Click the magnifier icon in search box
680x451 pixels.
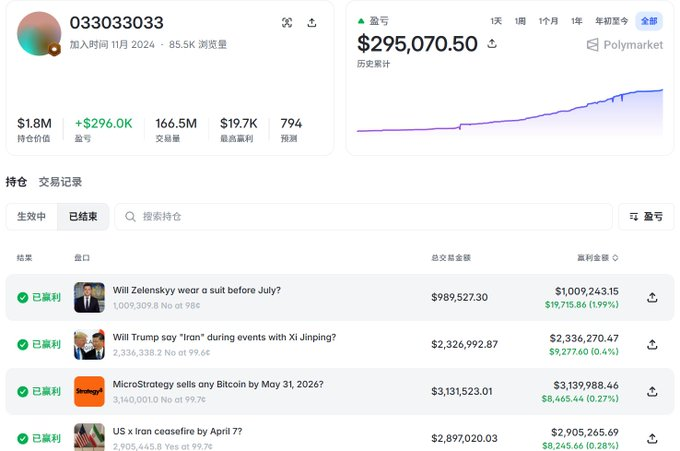click(130, 216)
